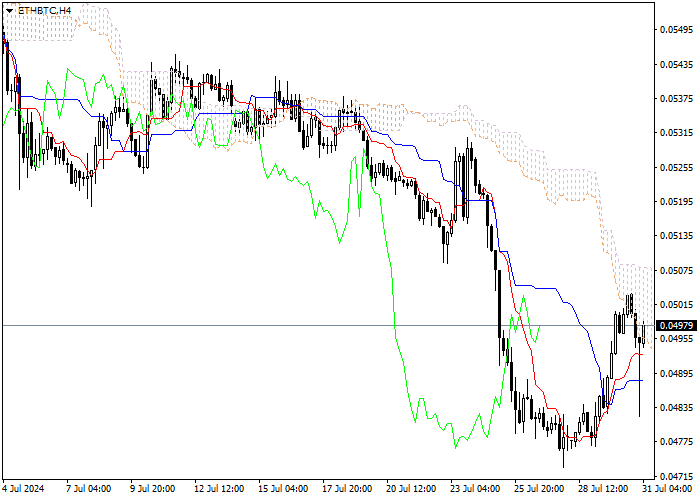Click price axis label 0.05015
Viewport: 700px width, 500px height.
[676, 304]
